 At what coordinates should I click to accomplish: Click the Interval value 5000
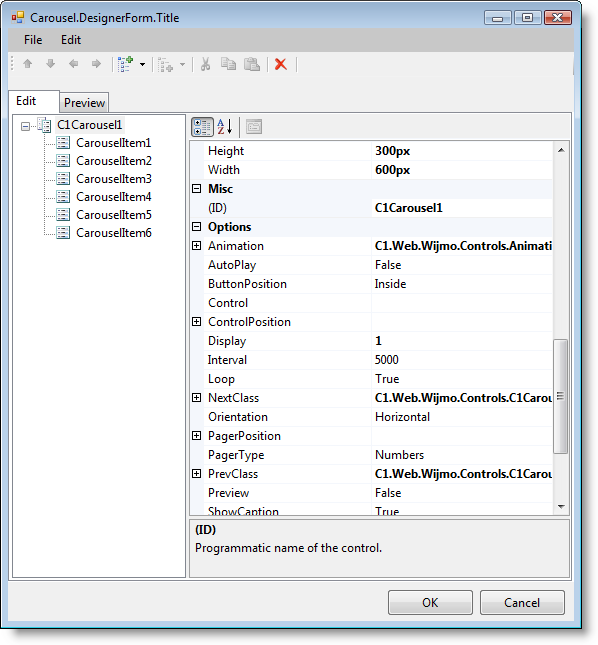462,360
